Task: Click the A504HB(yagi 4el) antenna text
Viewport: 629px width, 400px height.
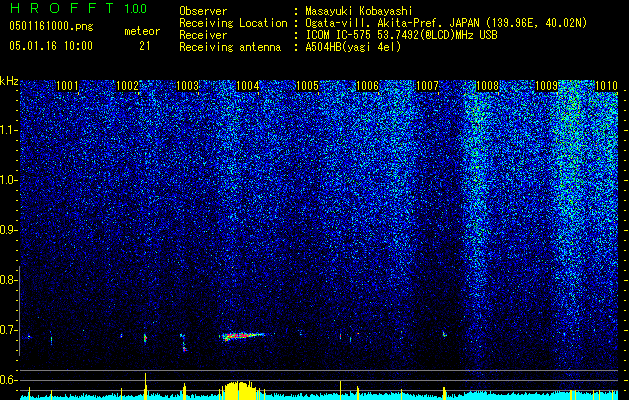Action: [x=353, y=47]
